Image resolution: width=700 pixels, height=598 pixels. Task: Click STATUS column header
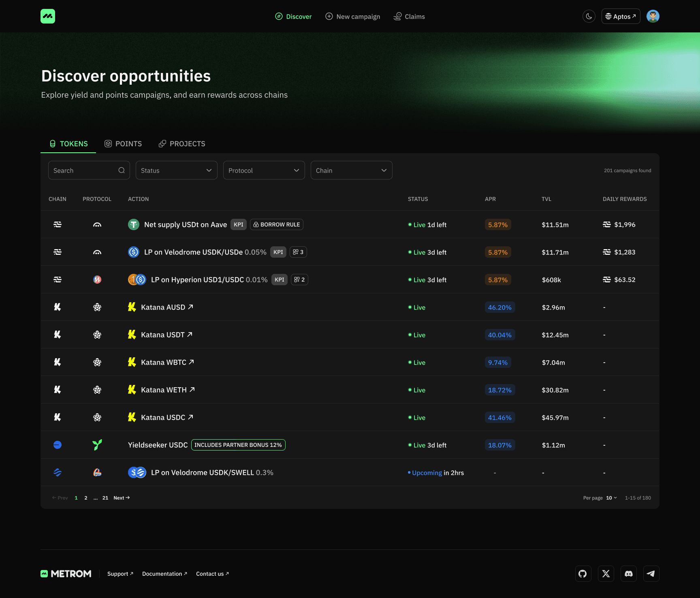pos(418,199)
